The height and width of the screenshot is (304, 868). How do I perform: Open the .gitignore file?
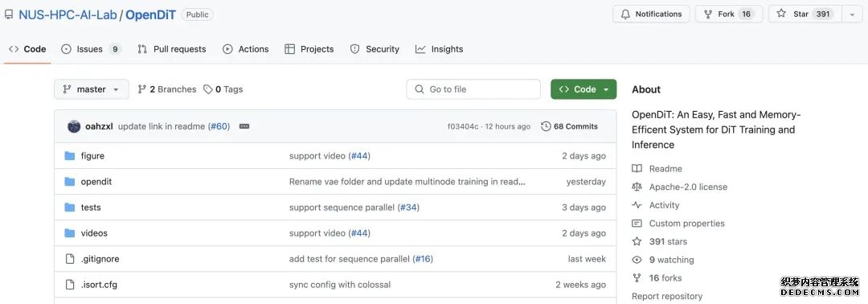(x=100, y=259)
